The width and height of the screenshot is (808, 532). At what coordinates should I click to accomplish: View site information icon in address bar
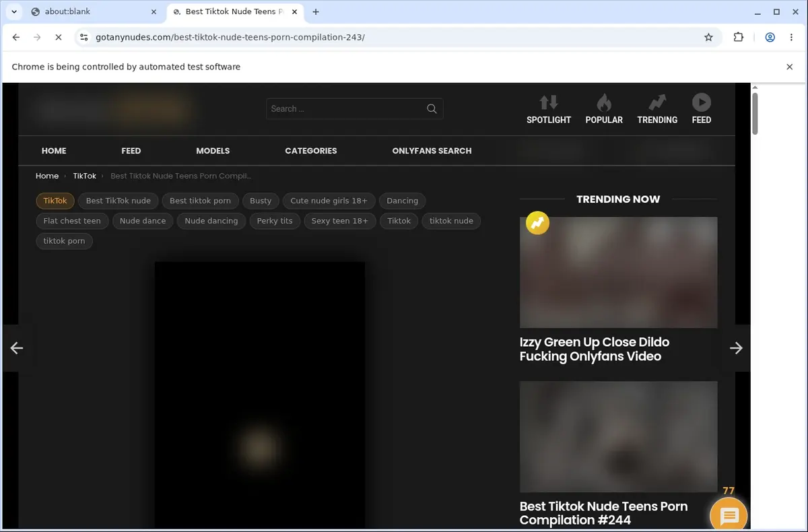[x=83, y=38]
